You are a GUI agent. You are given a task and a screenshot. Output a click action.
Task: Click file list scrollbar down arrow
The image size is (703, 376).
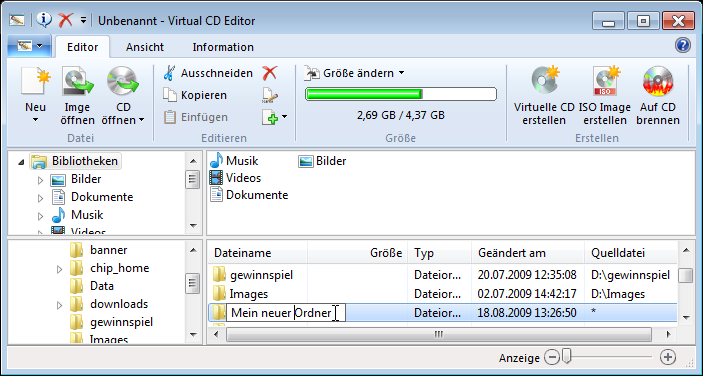[686, 317]
